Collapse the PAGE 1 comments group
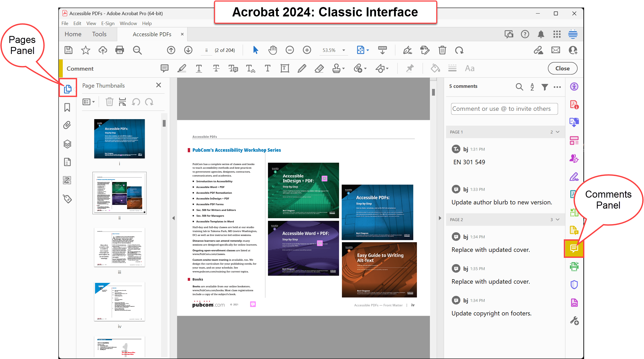Viewport: 644px width, 359px height. click(x=558, y=132)
